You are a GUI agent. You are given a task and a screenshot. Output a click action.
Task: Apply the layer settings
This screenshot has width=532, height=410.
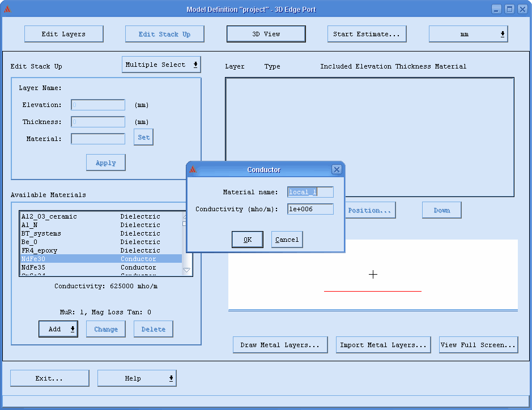click(x=106, y=163)
